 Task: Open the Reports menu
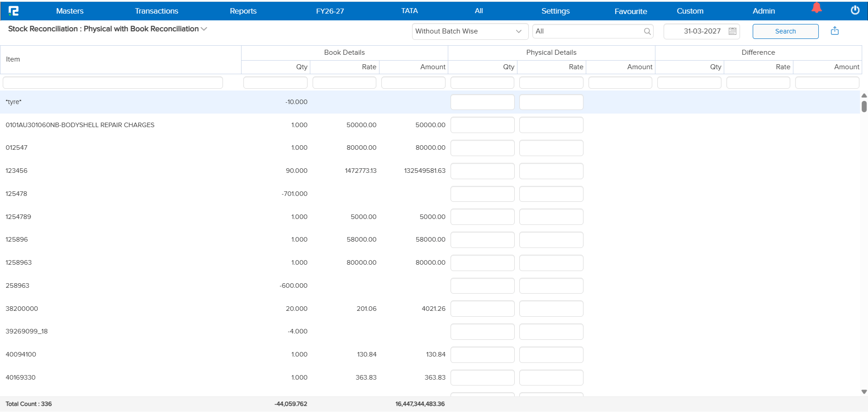pos(243,11)
